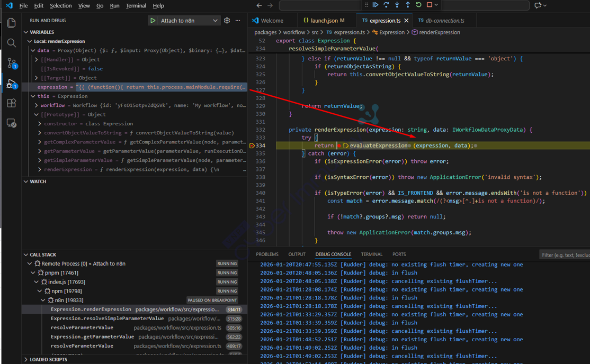This screenshot has width=590, height=364.
Task: Switch to the PORTS panel tab
Action: (x=399, y=254)
